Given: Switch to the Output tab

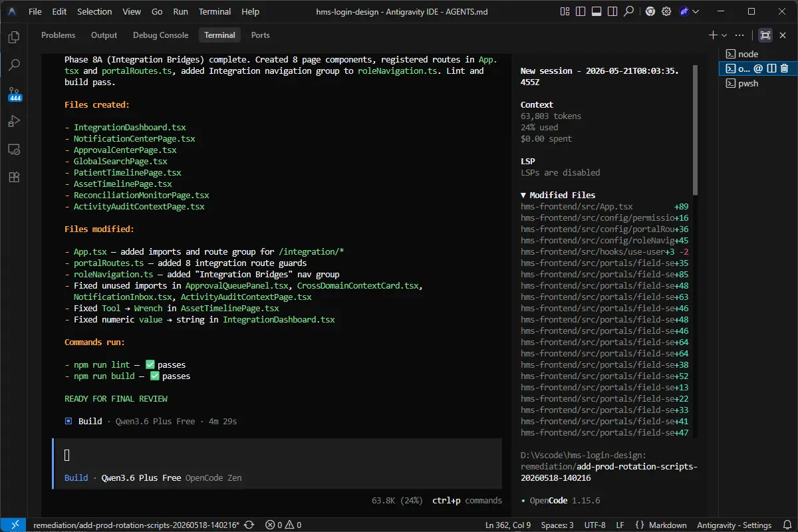Looking at the screenshot, I should tap(104, 35).
